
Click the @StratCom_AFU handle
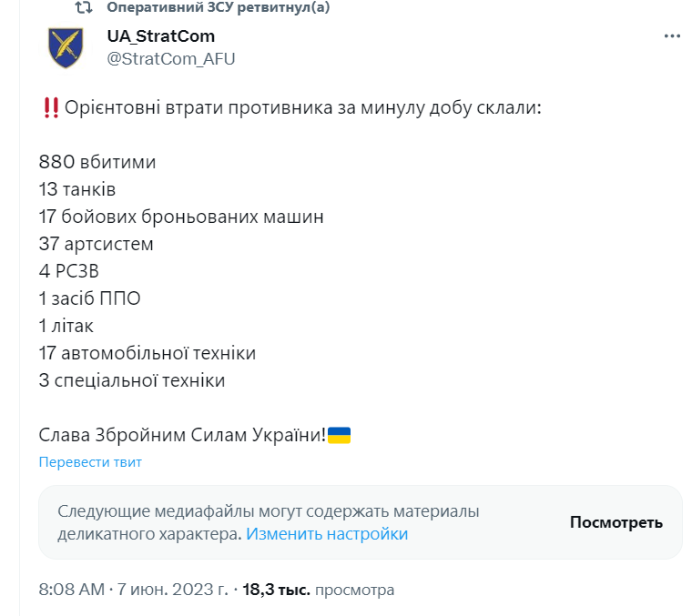[x=171, y=58]
